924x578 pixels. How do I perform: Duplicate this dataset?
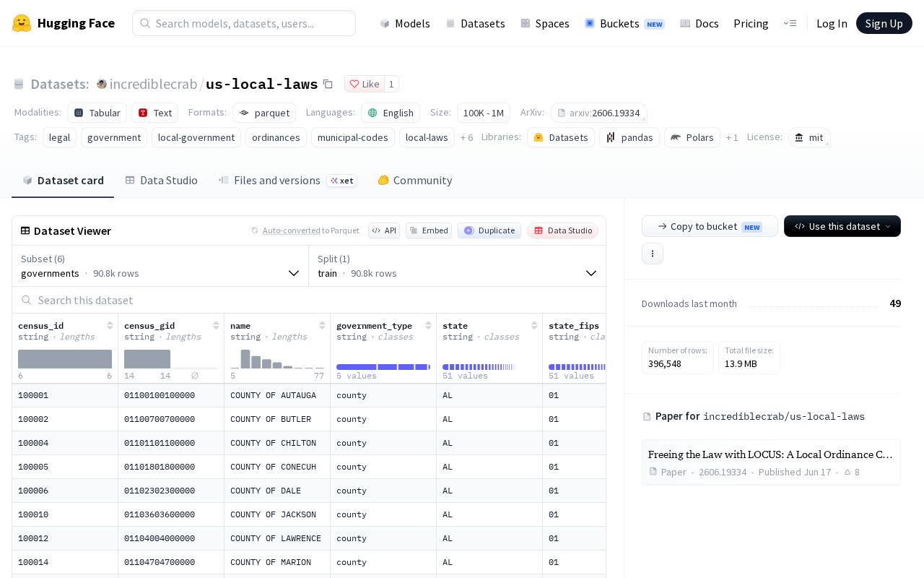click(489, 230)
